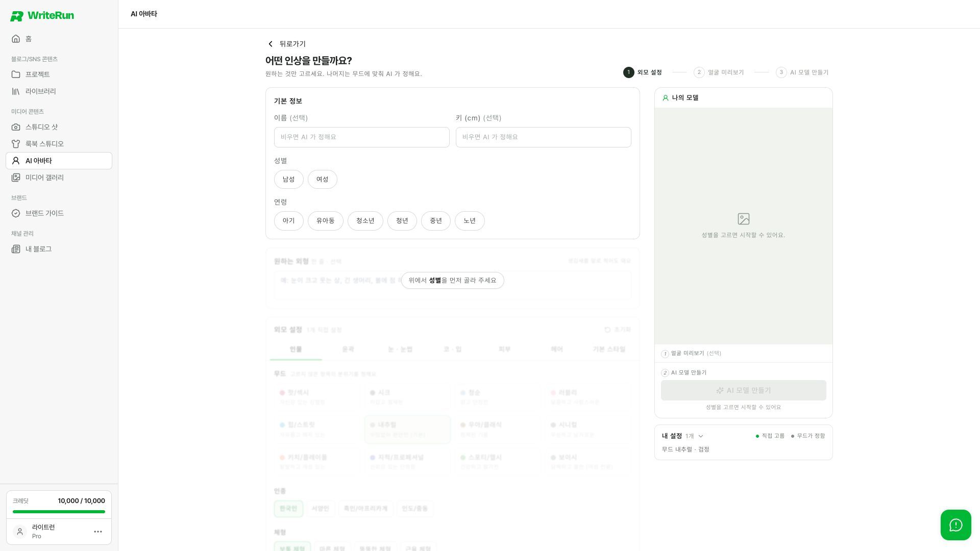Click the green credit progress bar

point(59,512)
